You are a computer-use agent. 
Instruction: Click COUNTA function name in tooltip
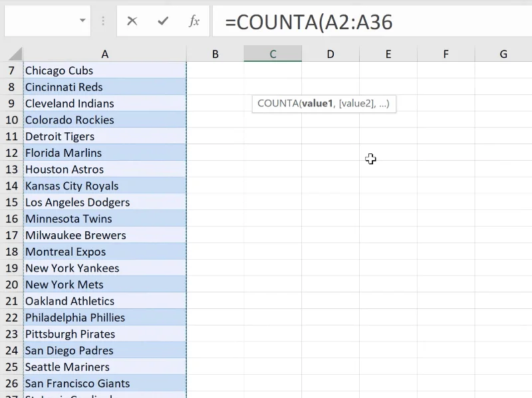(x=278, y=104)
